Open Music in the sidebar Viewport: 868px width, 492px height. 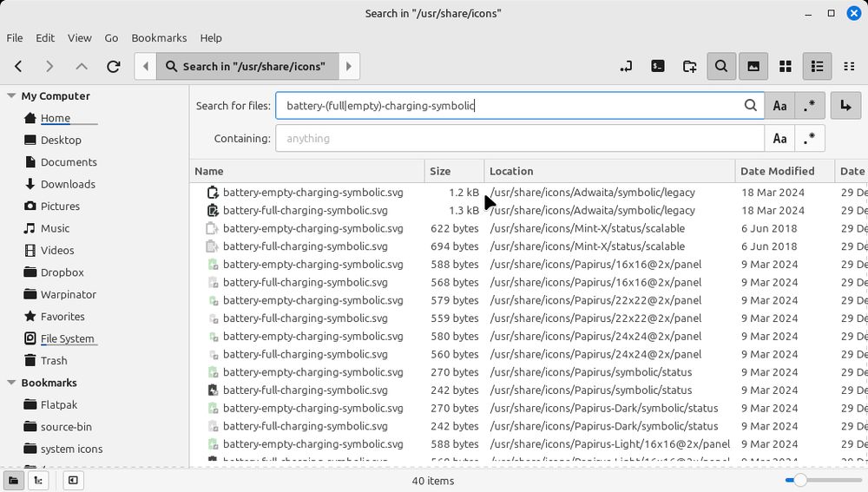tap(55, 228)
